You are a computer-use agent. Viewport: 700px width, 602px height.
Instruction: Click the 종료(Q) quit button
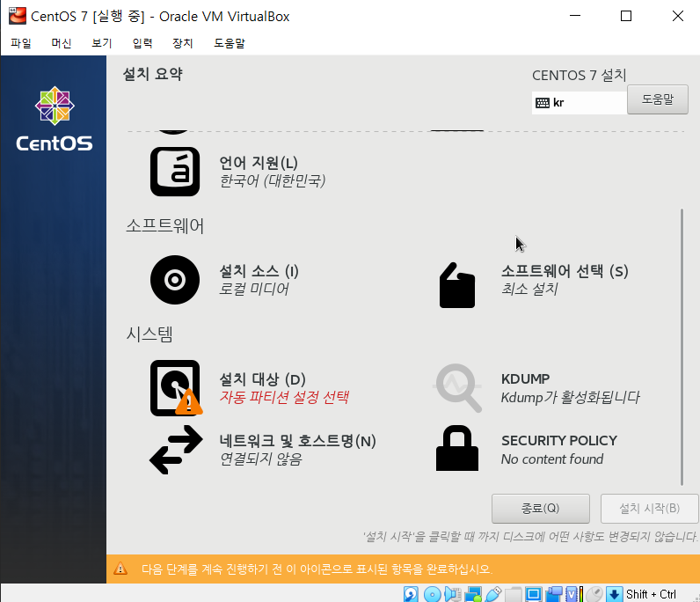(540, 508)
